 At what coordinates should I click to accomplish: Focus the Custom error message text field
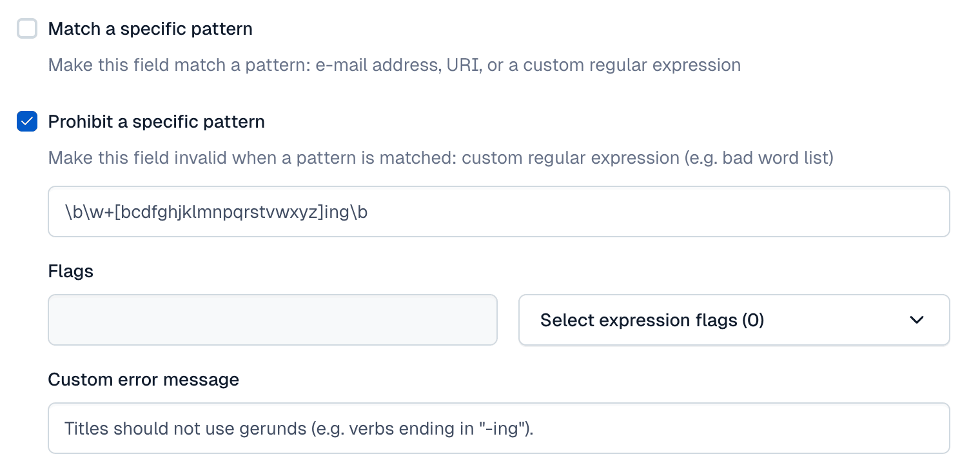[499, 428]
